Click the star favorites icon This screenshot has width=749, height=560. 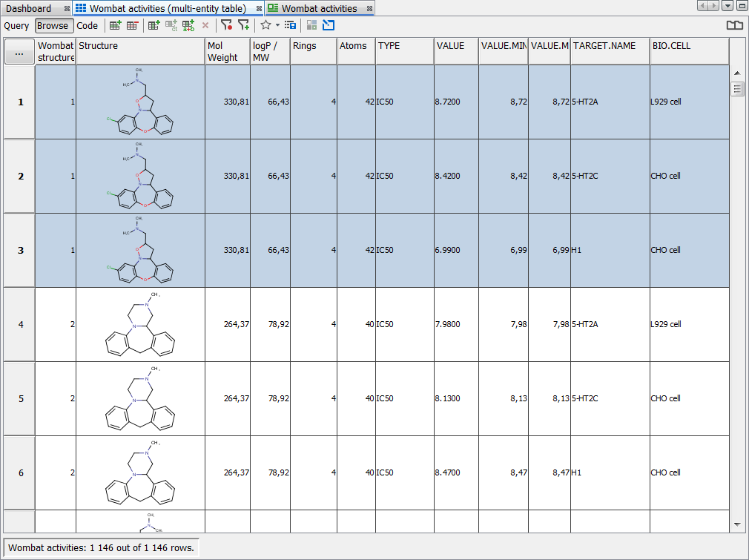click(265, 24)
